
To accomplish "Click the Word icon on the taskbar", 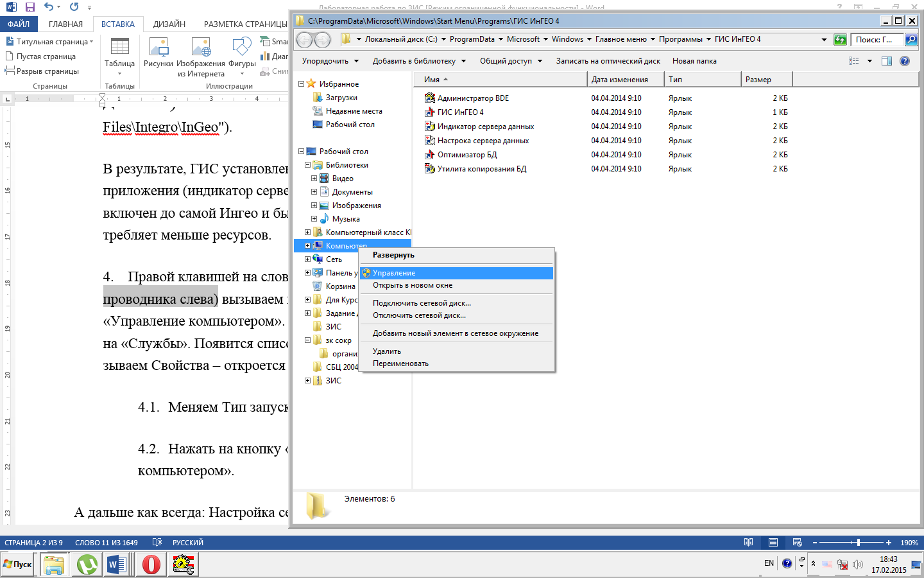I will pyautogui.click(x=117, y=565).
